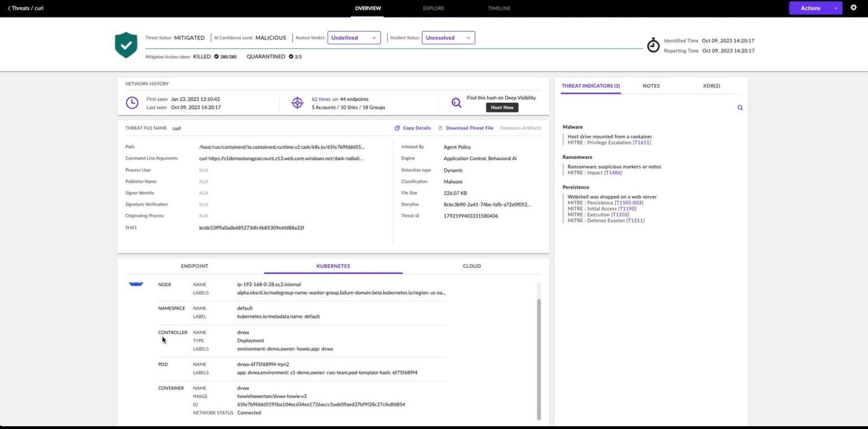Screen dimensions: 868x429
Task: Switch to the Timeline tab
Action: (498, 8)
